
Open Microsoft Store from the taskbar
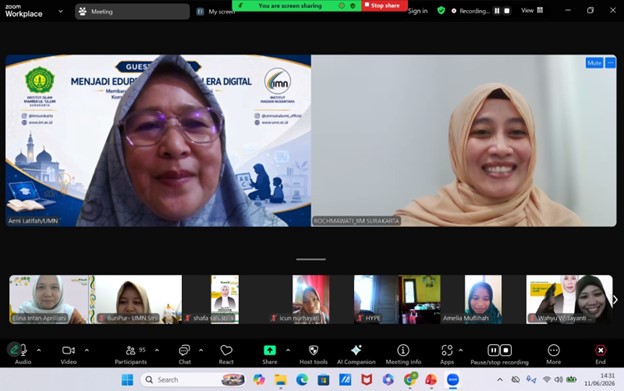[323, 380]
